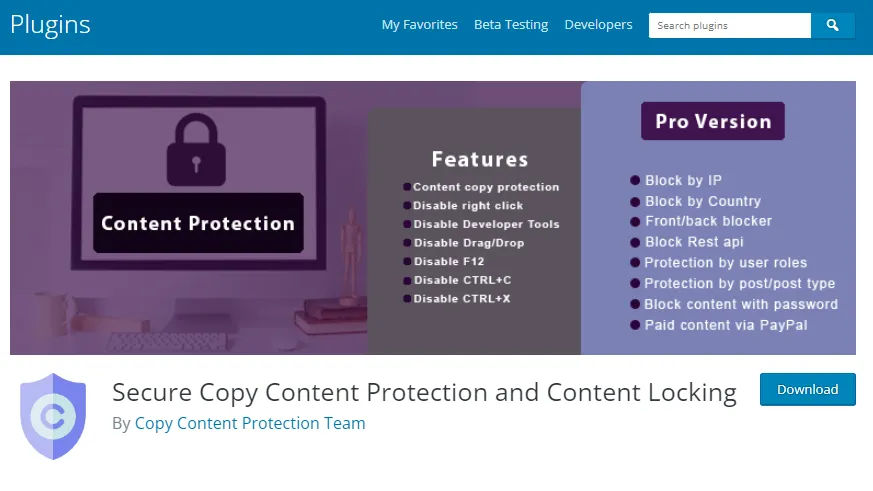The width and height of the screenshot is (873, 491).
Task: Click 'Protection by post/post type' text
Action: tap(739, 283)
